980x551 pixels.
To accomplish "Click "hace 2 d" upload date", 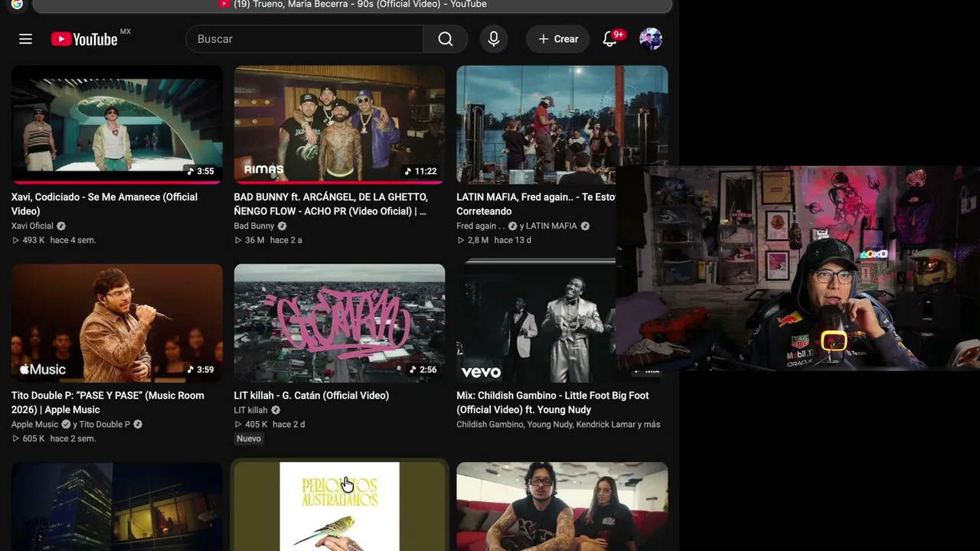I will coord(289,425).
